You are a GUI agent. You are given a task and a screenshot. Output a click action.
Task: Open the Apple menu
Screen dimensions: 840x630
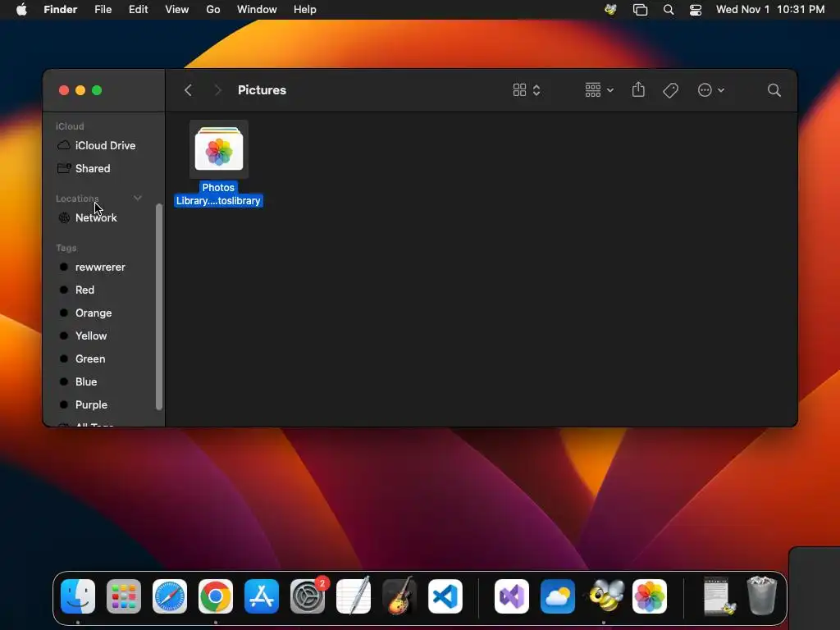(21, 10)
